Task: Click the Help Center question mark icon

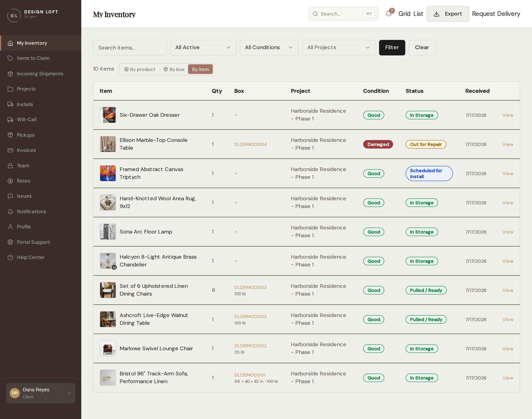Action: [10, 257]
